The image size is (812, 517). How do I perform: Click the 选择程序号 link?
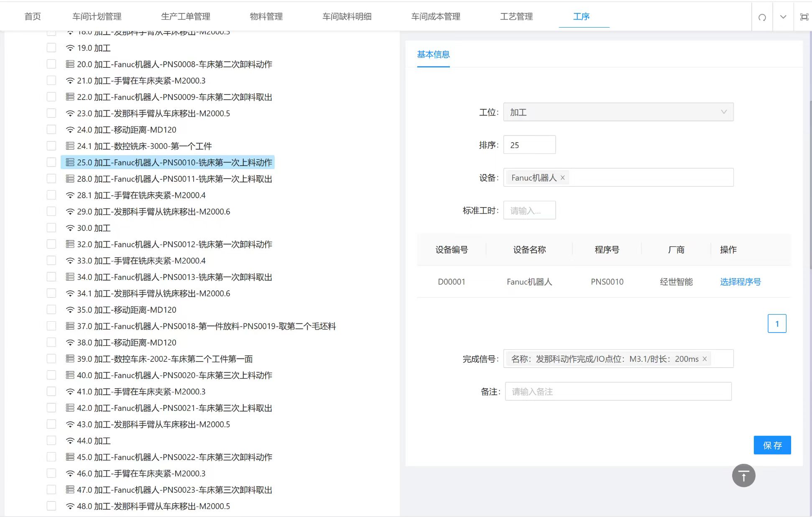pyautogui.click(x=740, y=282)
